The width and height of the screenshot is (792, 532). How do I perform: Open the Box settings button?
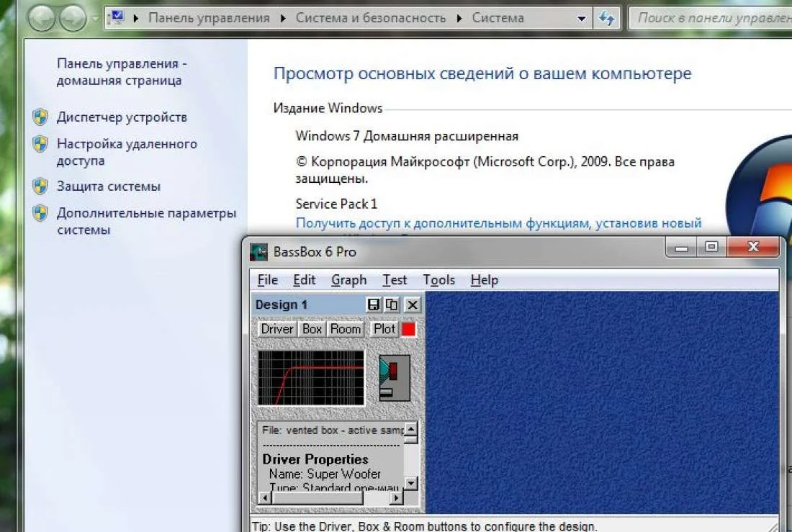pos(312,330)
